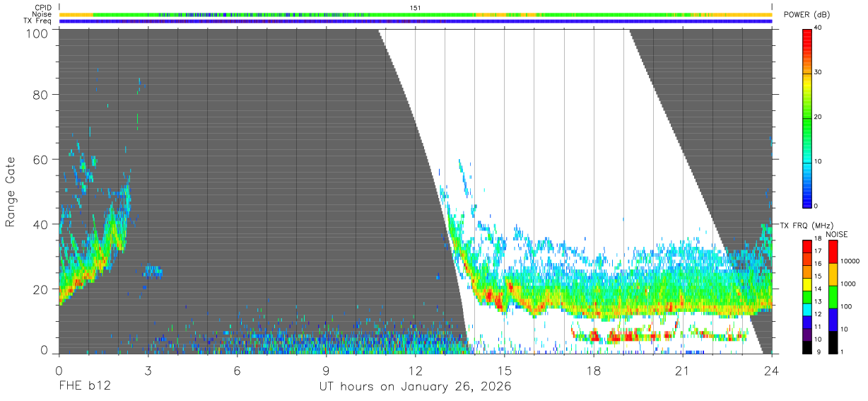Click the Range Gate axis title

[x=11, y=192]
